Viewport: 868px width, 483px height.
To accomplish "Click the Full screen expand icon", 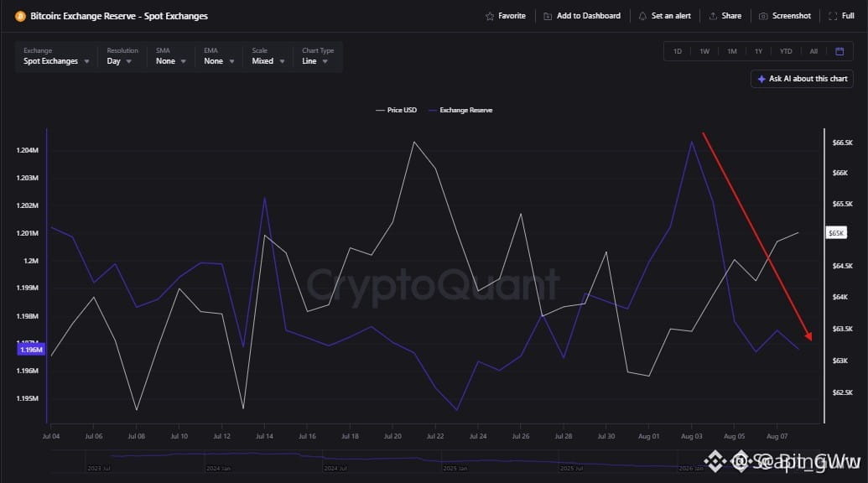I will 833,16.
